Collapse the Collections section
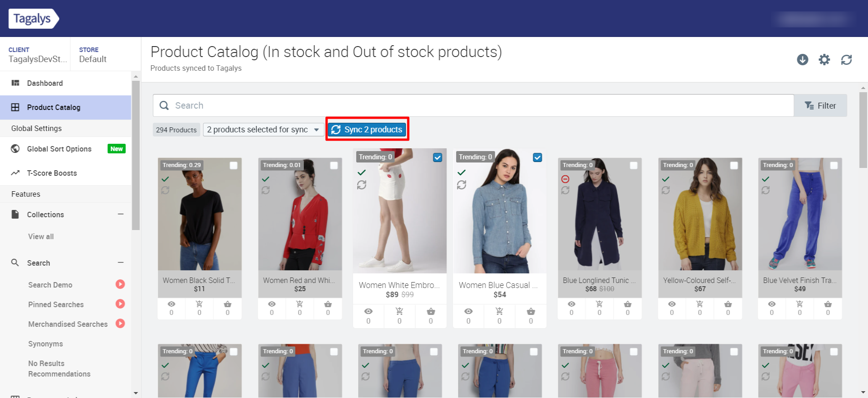 tap(121, 214)
